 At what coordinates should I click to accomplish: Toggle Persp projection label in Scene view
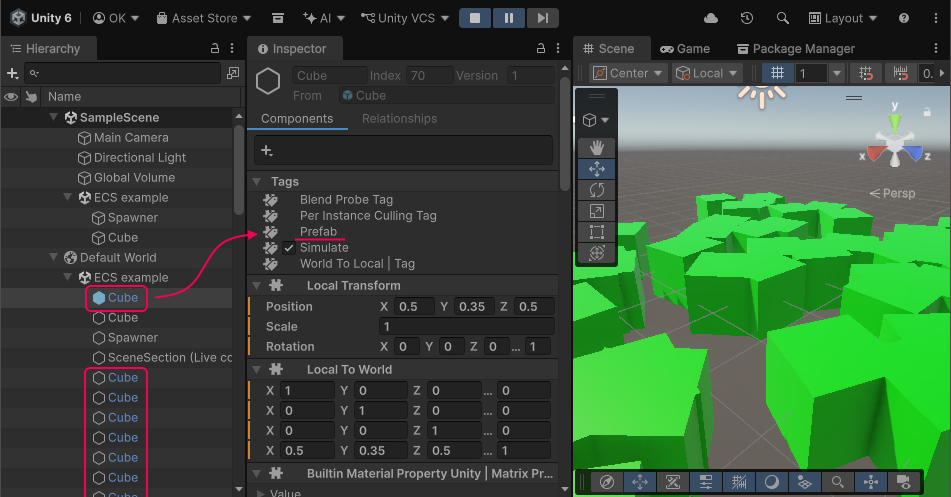click(892, 193)
